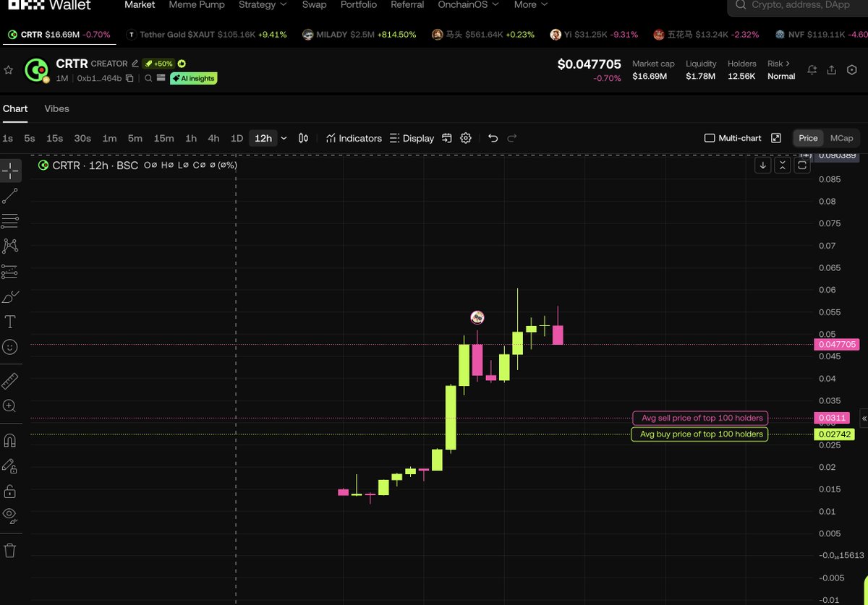Screen dimensions: 868x605
Task: Switch to the Vibes tab
Action: (x=56, y=108)
